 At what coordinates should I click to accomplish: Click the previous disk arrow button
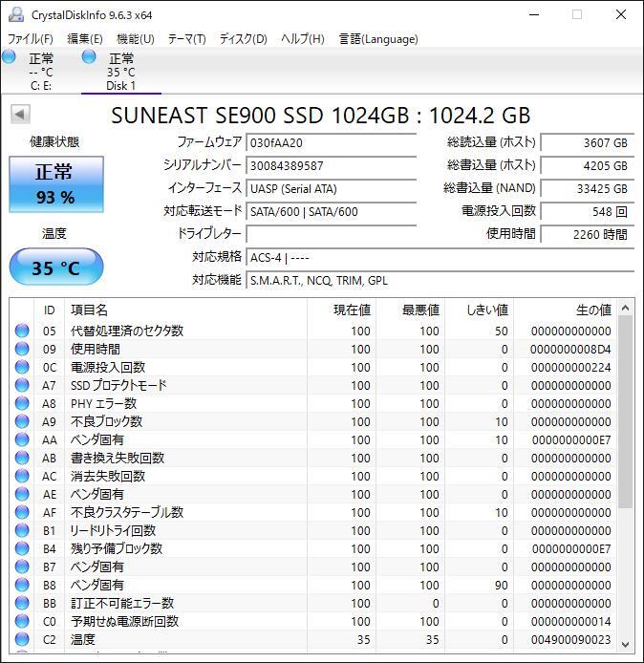(x=20, y=114)
